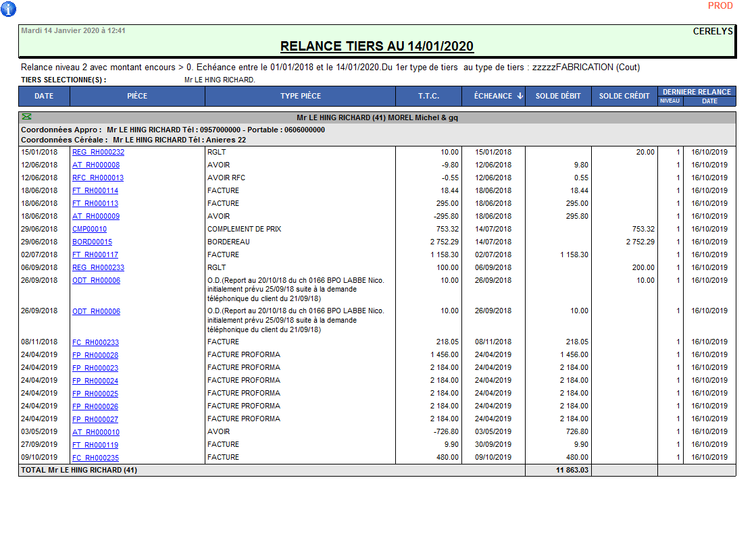Click the green envelope icon beside Mr LE HING RICHARD
Screen dimensions: 756x534
(x=27, y=117)
